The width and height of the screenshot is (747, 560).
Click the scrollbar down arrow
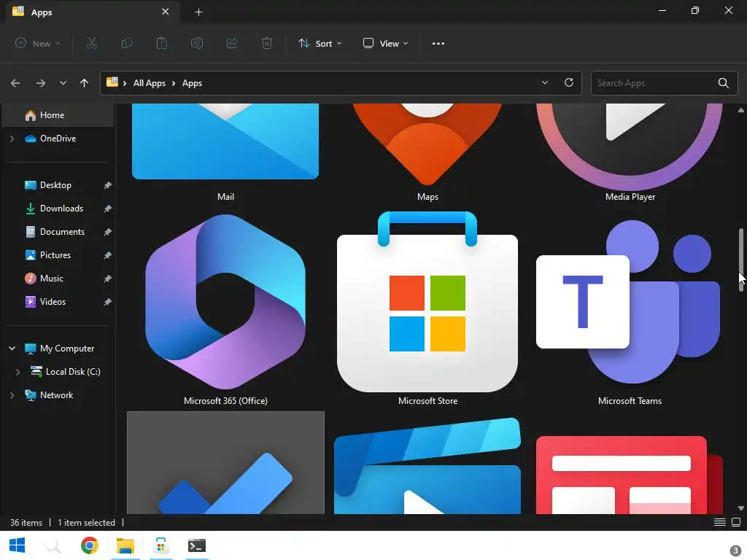pyautogui.click(x=741, y=508)
